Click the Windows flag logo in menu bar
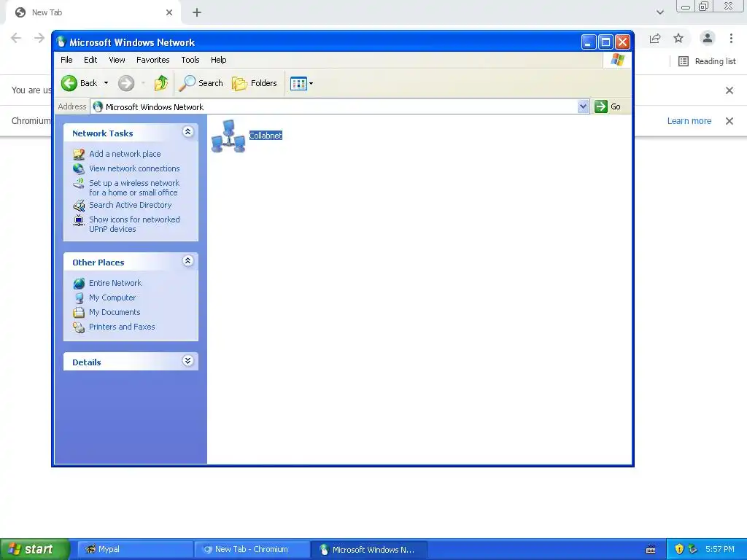Viewport: 747px width, 560px height. (x=617, y=60)
